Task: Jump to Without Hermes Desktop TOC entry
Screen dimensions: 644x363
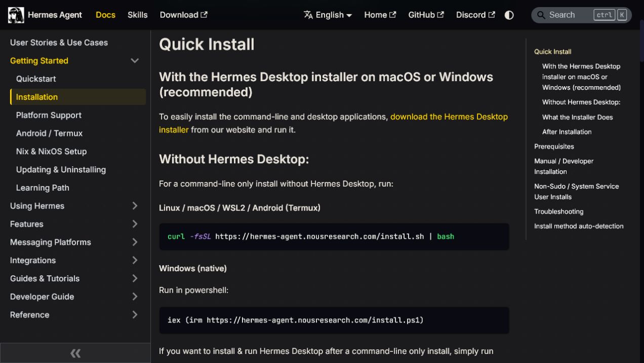Action: point(581,102)
